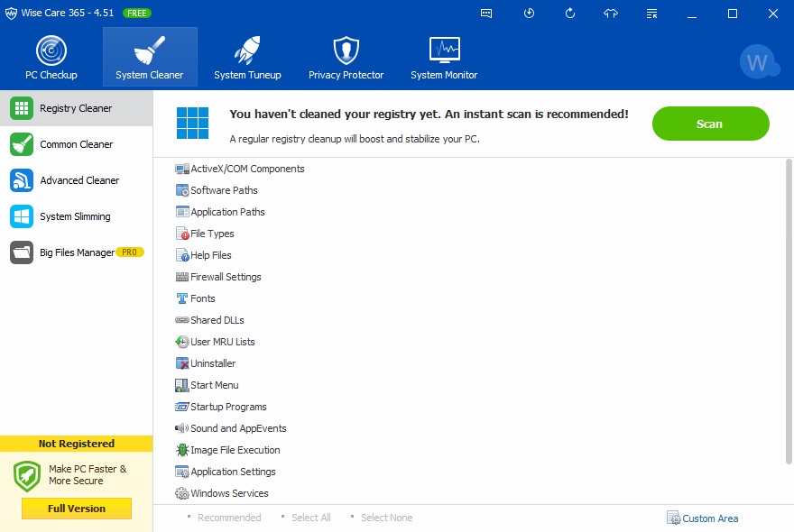Screen dimensions: 794x532
Task: Click the Windows Services gear icon
Action: click(x=181, y=493)
